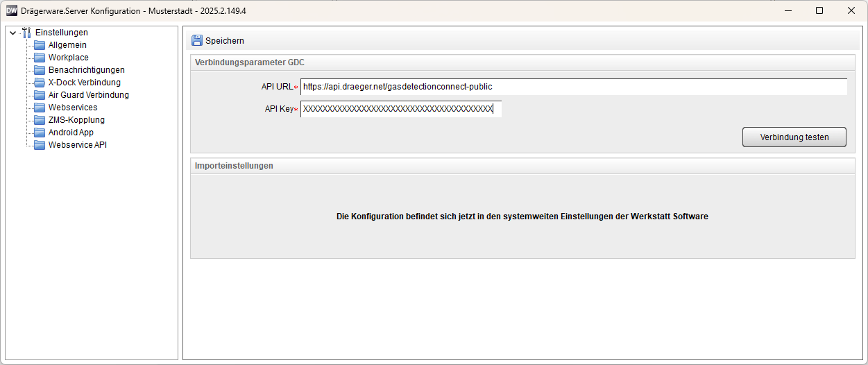Click the Webservices folder icon
This screenshot has height=365, width=868.
(x=40, y=108)
